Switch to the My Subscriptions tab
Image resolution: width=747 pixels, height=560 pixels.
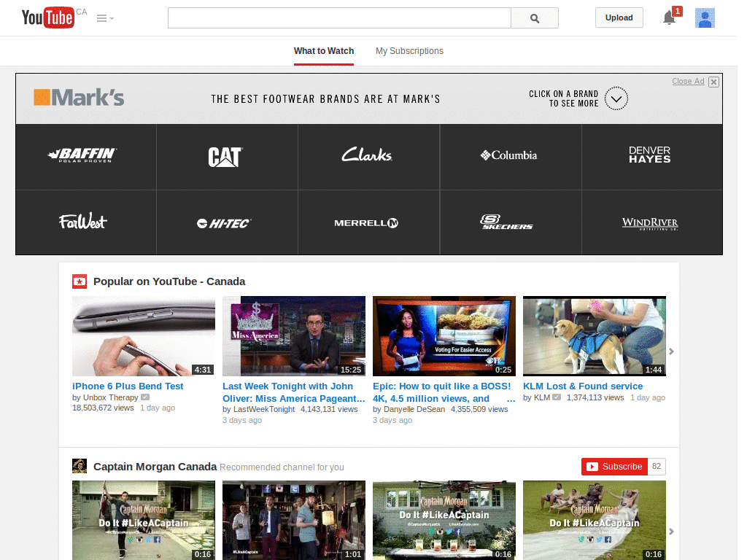coord(409,51)
